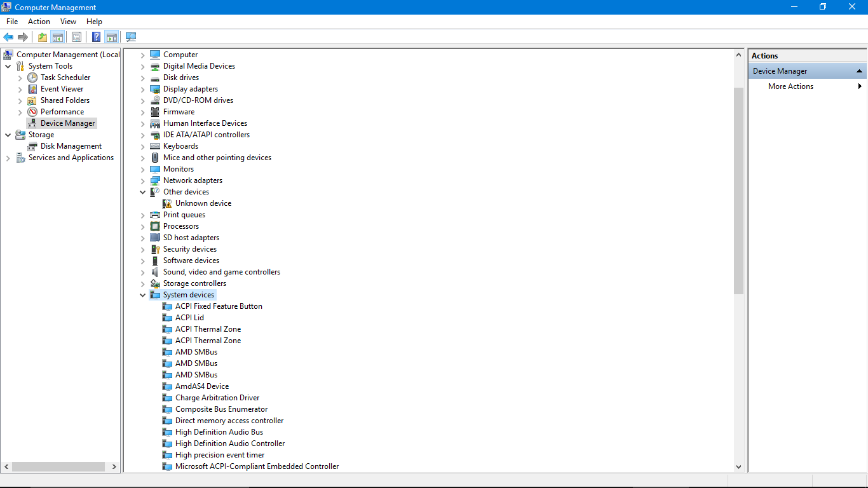The height and width of the screenshot is (488, 868).
Task: Select High Definition Audio Bus
Action: click(x=219, y=432)
